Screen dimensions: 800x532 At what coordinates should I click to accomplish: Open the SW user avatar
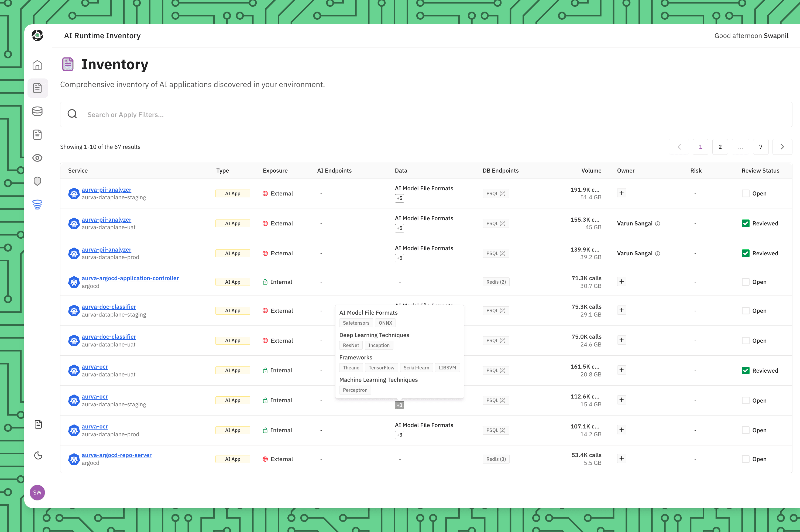[x=37, y=492]
